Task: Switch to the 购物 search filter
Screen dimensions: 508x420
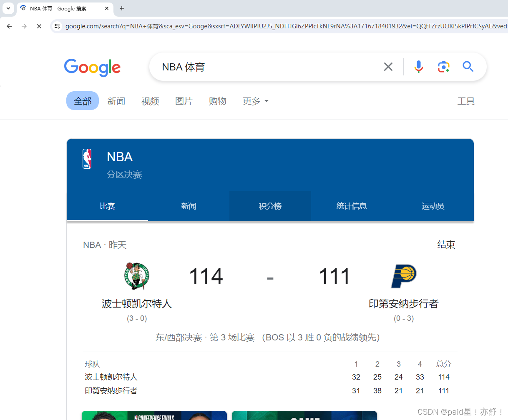Action: pos(218,101)
